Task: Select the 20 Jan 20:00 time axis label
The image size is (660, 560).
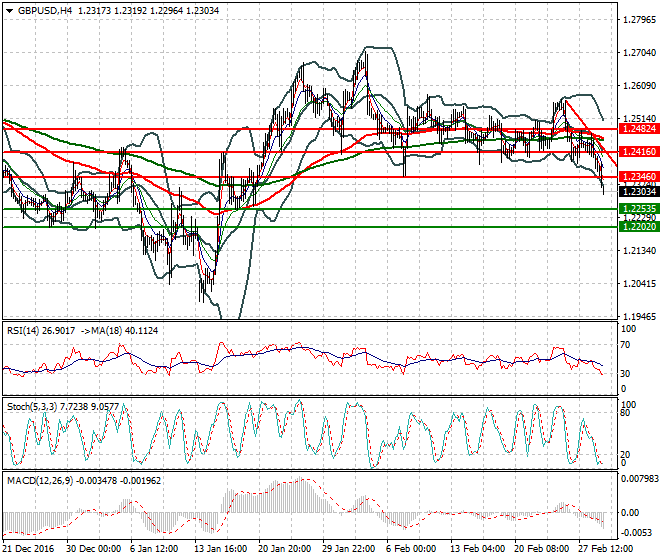Action: click(284, 549)
